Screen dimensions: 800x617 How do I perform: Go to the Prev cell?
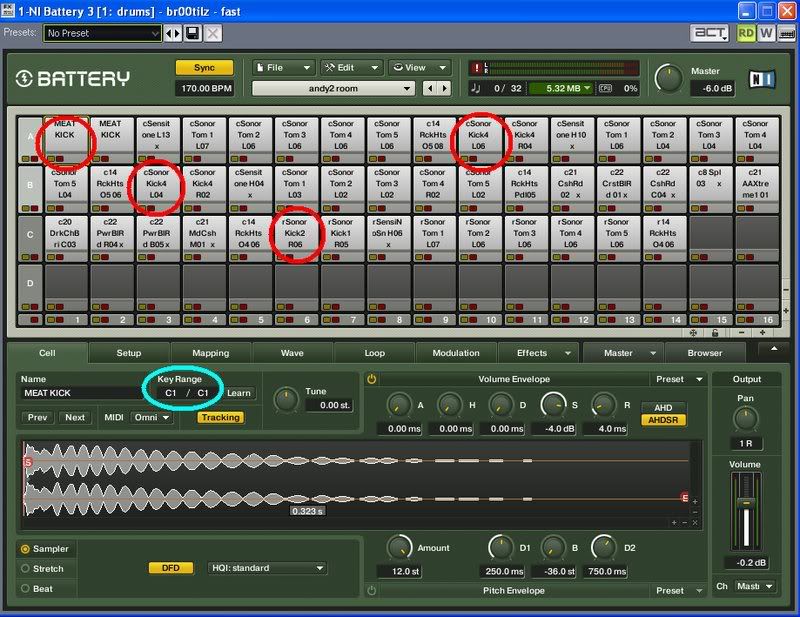tap(37, 417)
